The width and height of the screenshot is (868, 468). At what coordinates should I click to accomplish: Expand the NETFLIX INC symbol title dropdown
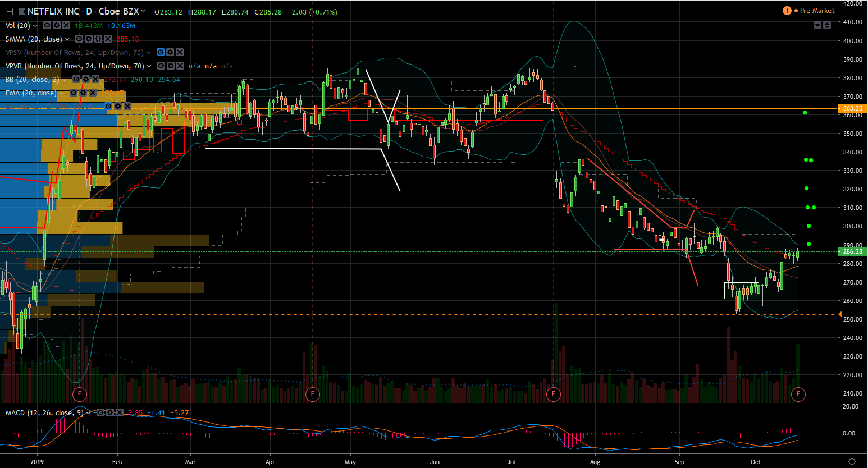tap(143, 11)
